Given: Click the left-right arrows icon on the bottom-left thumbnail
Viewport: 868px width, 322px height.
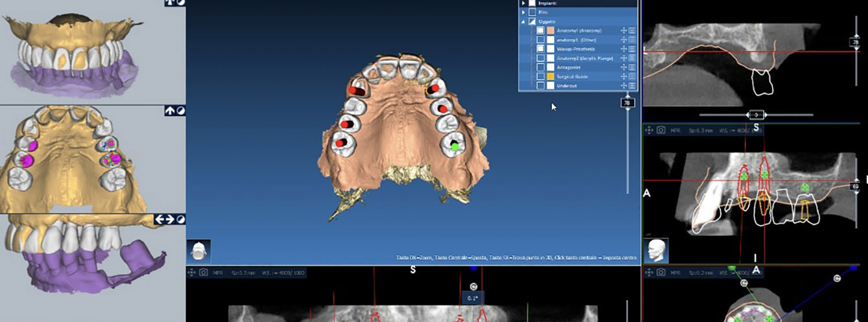Looking at the screenshot, I should point(165,220).
